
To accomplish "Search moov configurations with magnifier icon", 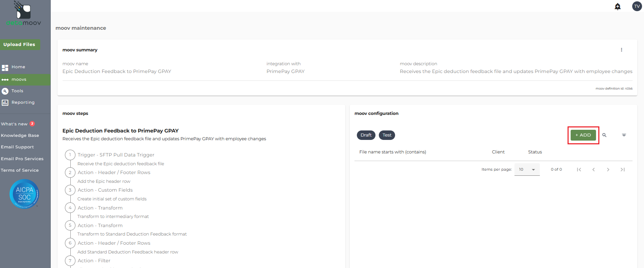I will (x=604, y=135).
